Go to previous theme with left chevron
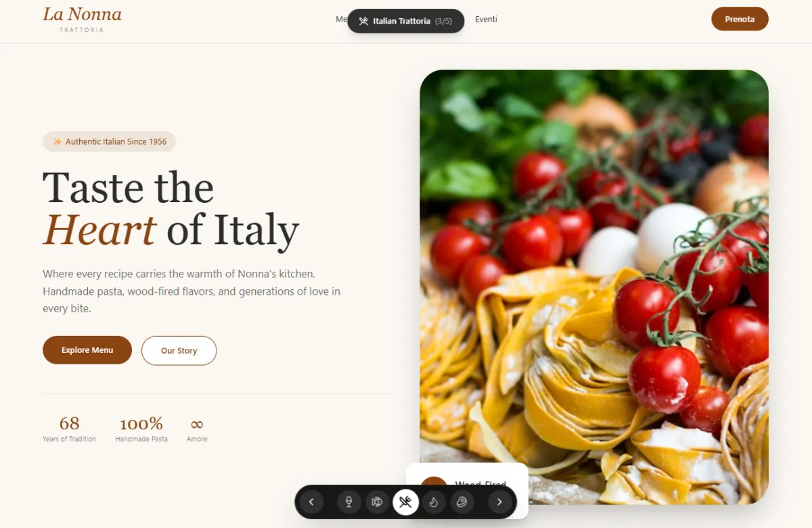 coord(311,502)
